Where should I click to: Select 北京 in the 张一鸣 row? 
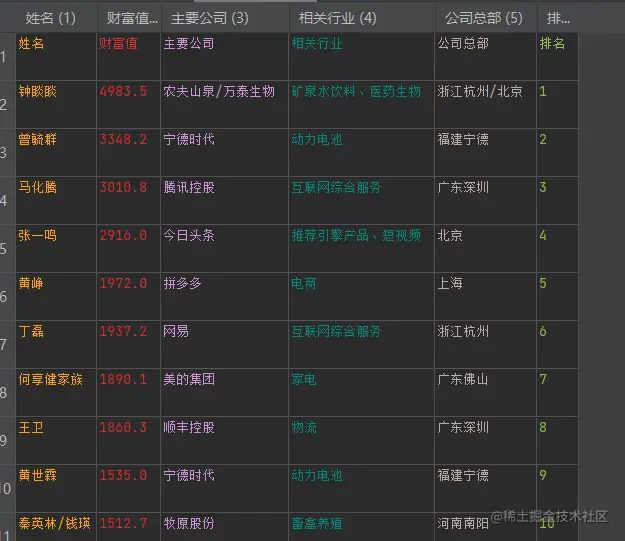click(x=485, y=248)
